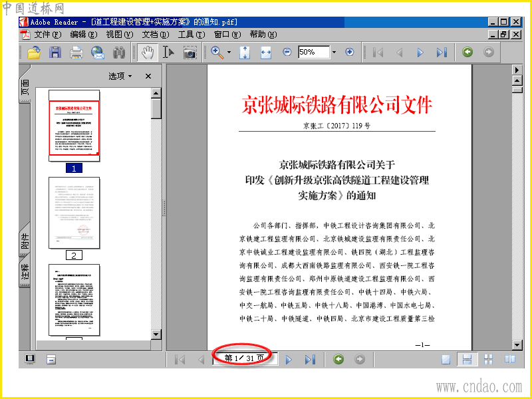Email the document with the globe-envelope icon

pos(98,53)
